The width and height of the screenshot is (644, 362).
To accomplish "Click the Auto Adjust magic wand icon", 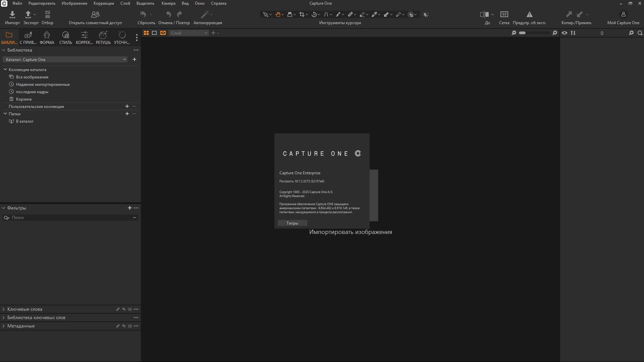I will (205, 14).
